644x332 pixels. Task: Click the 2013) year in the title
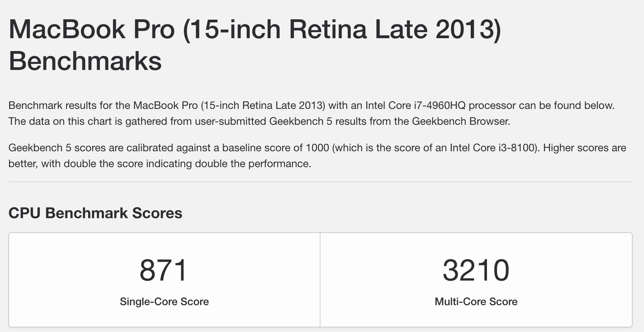pos(468,29)
